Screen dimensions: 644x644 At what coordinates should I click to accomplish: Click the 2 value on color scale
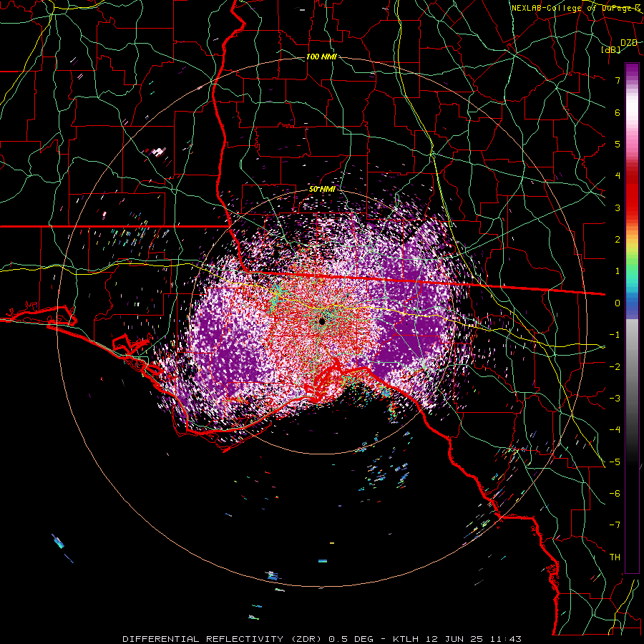[x=618, y=240]
